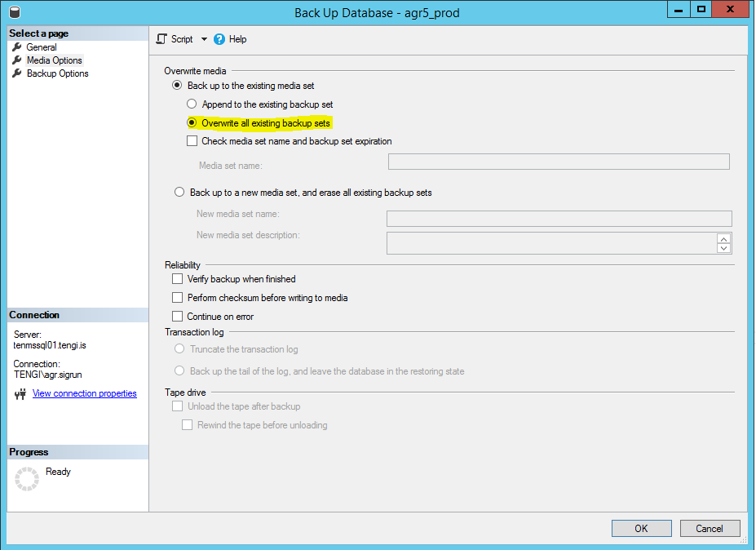Open View connection properties link
The height and width of the screenshot is (550, 756).
(84, 393)
